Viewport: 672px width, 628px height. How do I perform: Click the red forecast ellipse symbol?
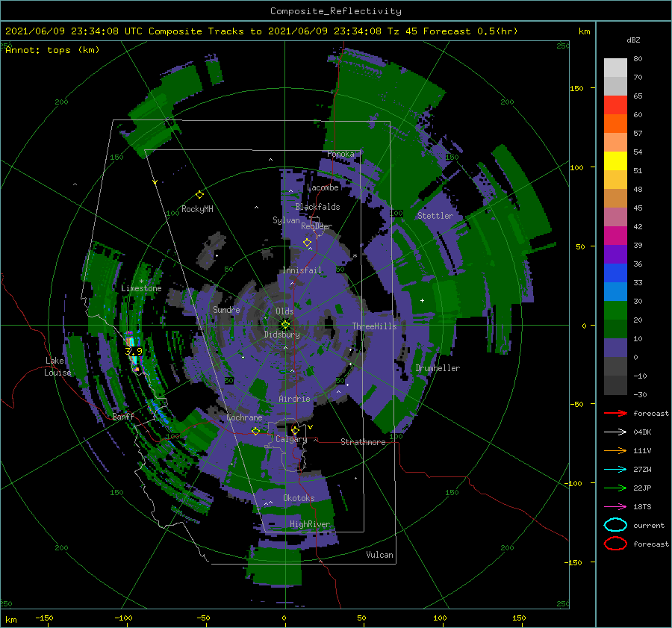615,544
